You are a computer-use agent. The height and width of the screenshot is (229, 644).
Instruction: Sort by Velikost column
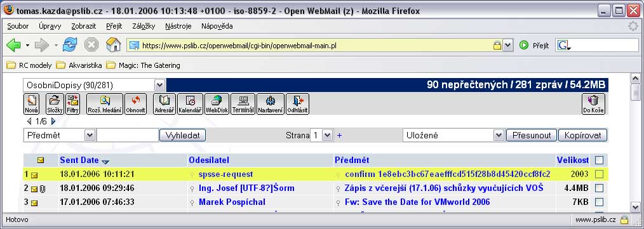tap(573, 160)
